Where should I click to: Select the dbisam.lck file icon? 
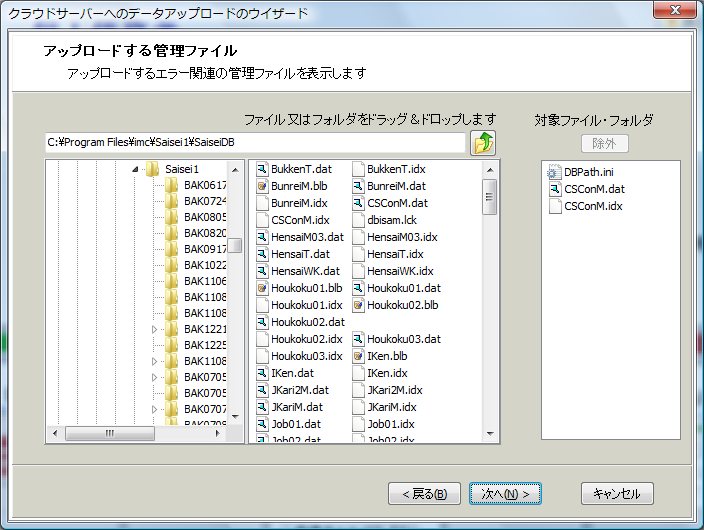coord(358,221)
